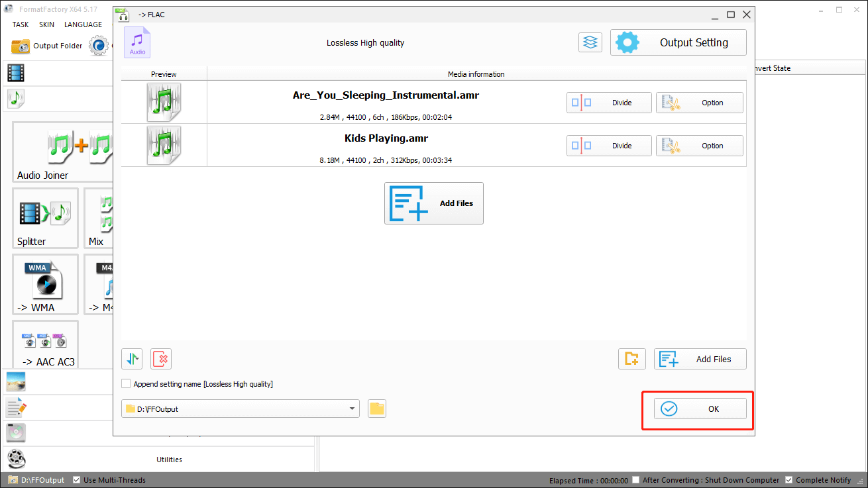Divide Are_You_Sleeping_Instrumental.amr

[x=609, y=103]
